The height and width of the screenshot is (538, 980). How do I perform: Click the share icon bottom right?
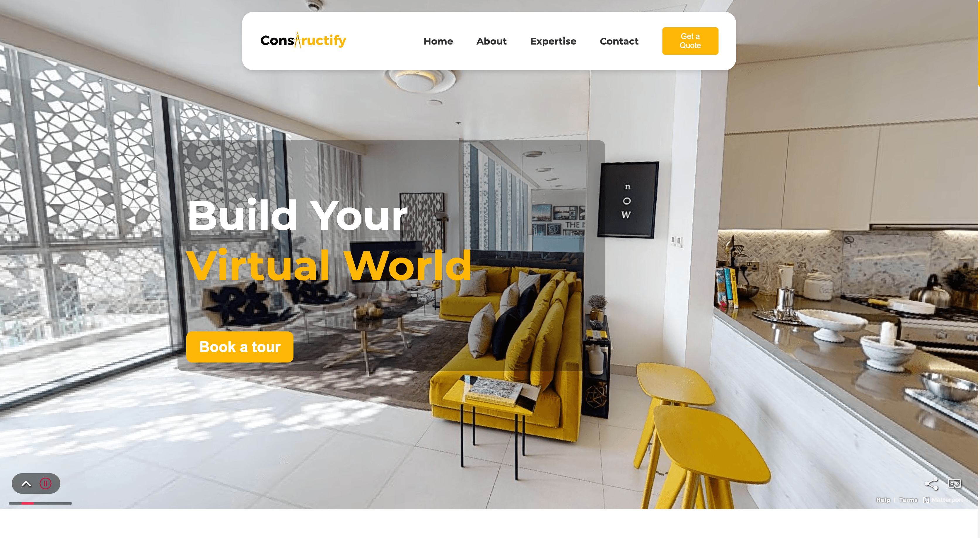coord(931,484)
